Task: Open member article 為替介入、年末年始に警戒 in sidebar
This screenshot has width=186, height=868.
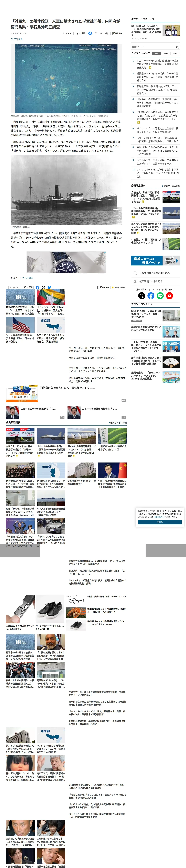Action: tap(146, 197)
